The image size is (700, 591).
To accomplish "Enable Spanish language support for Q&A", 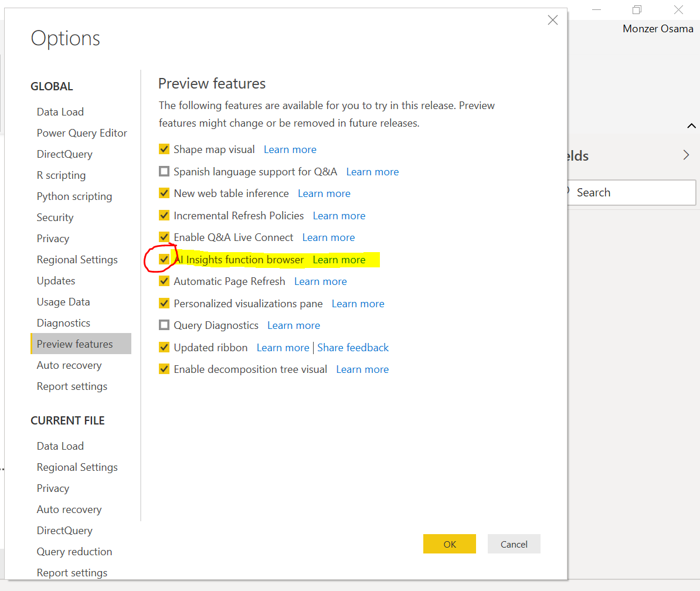I will coord(164,172).
